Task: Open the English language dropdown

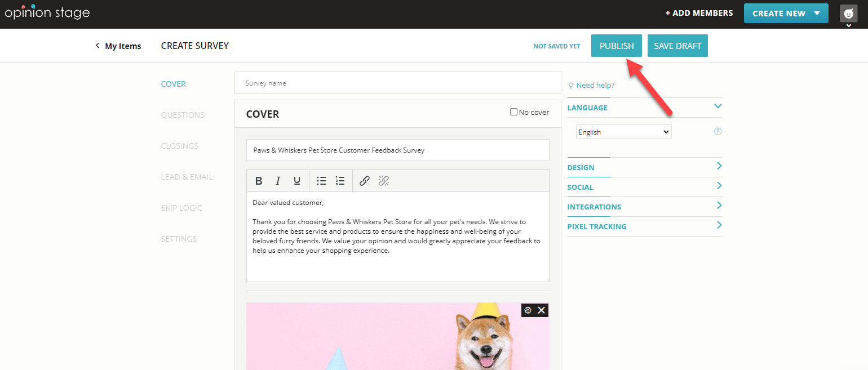Action: pos(623,132)
